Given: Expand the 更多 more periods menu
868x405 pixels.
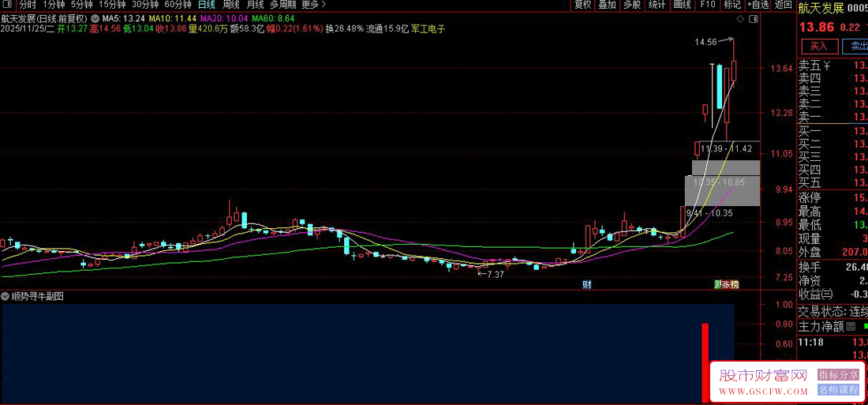Looking at the screenshot, I should pos(313,5).
